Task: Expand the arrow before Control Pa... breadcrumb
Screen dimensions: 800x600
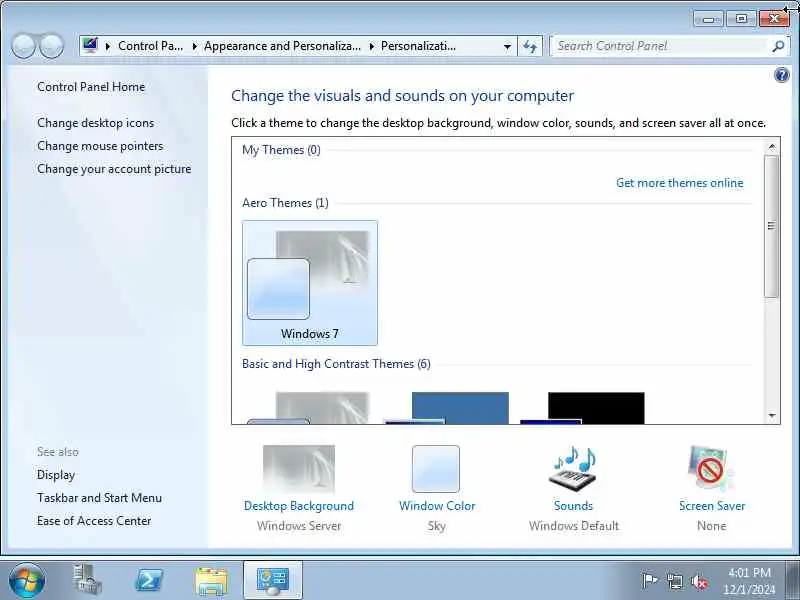Action: tap(108, 46)
